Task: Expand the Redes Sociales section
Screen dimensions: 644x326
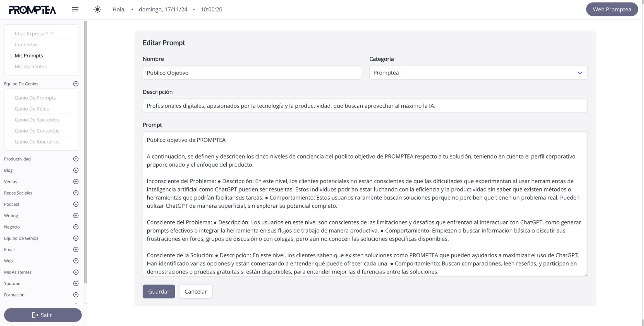Action: pyautogui.click(x=76, y=193)
